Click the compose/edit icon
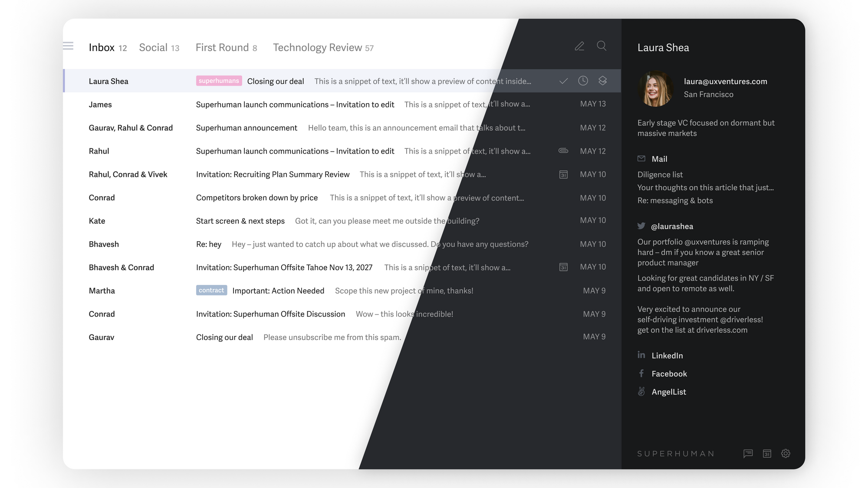Image resolution: width=868 pixels, height=488 pixels. coord(579,46)
